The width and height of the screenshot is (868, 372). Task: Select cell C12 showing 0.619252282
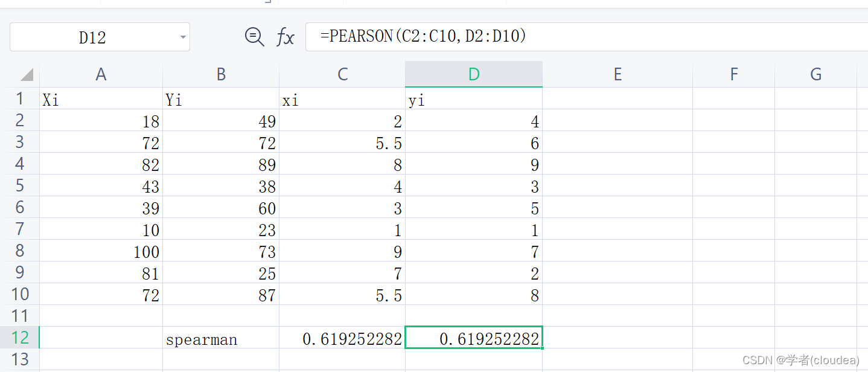[342, 338]
